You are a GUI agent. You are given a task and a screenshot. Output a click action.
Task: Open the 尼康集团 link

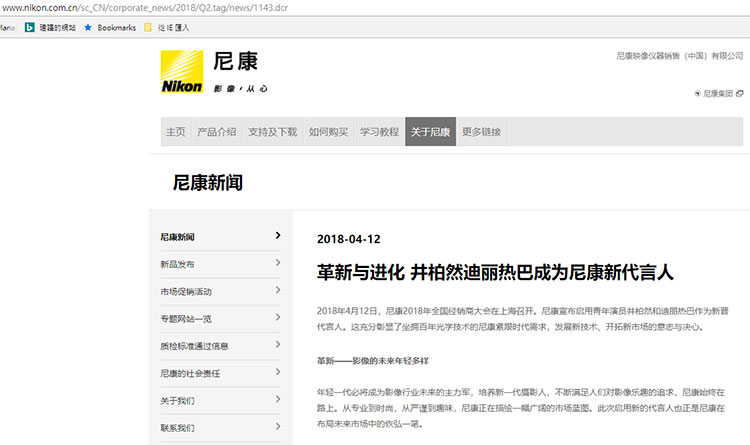pos(717,93)
